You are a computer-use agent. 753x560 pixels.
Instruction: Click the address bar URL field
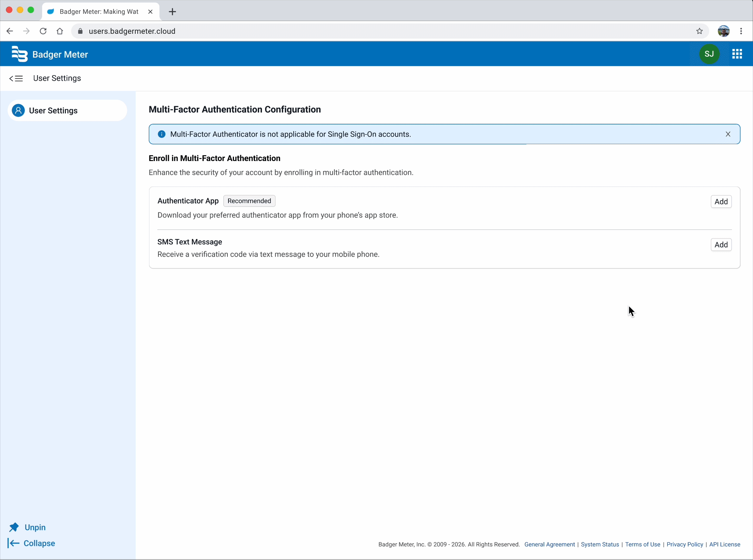point(390,31)
